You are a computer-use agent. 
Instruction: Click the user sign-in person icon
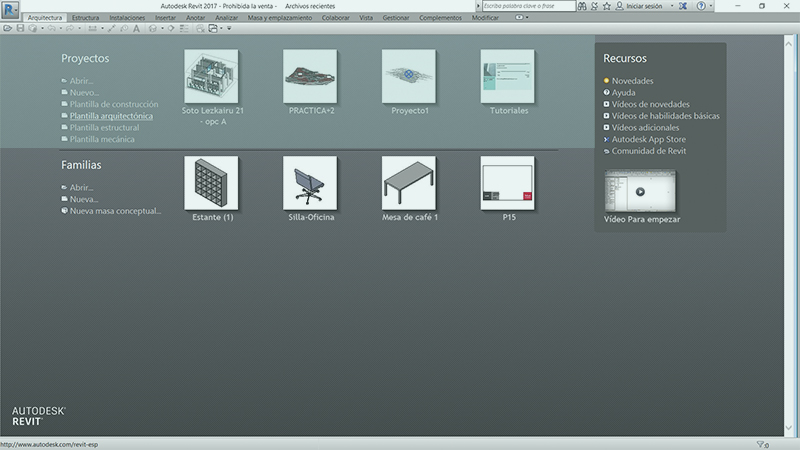[619, 6]
